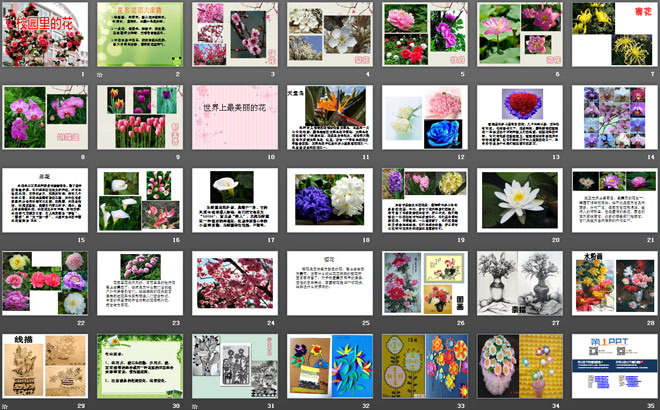
Task: Select slide 26 with Chinese flower paintings
Action: [425, 283]
